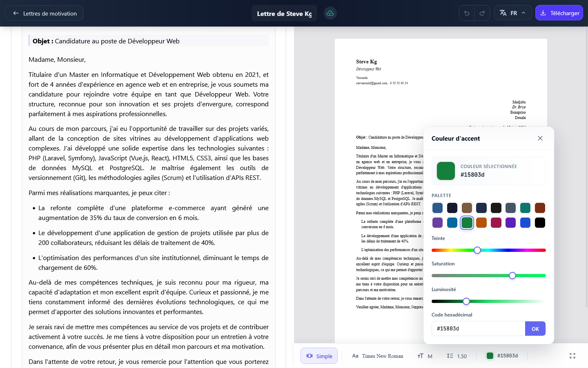This screenshot has width=588, height=368.
Task: Close the Couleur d'accent panel
Action: point(540,138)
